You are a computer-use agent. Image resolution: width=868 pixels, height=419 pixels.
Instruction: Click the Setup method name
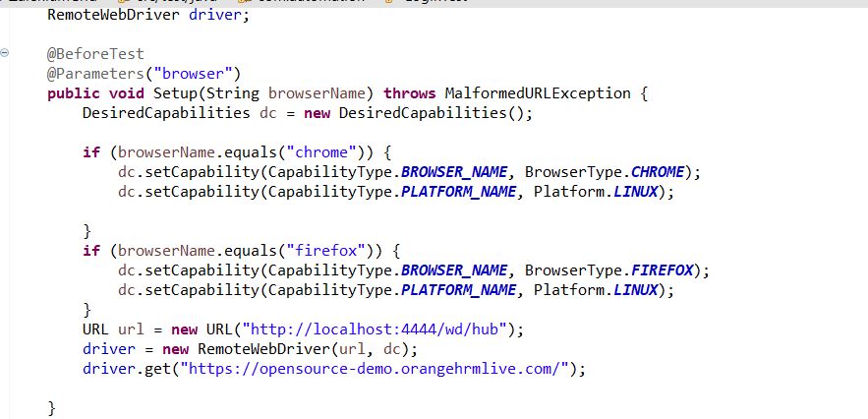pyautogui.click(x=176, y=93)
